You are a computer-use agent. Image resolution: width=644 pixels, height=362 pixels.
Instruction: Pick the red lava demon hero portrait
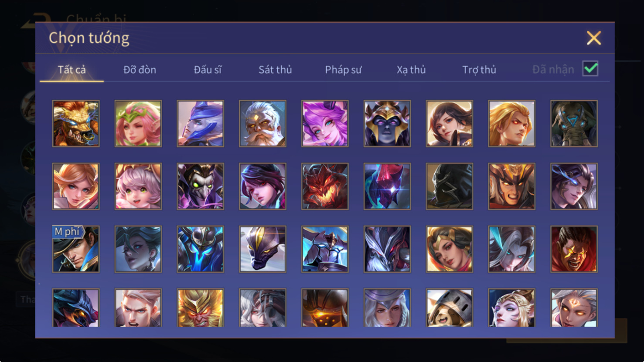click(x=325, y=186)
